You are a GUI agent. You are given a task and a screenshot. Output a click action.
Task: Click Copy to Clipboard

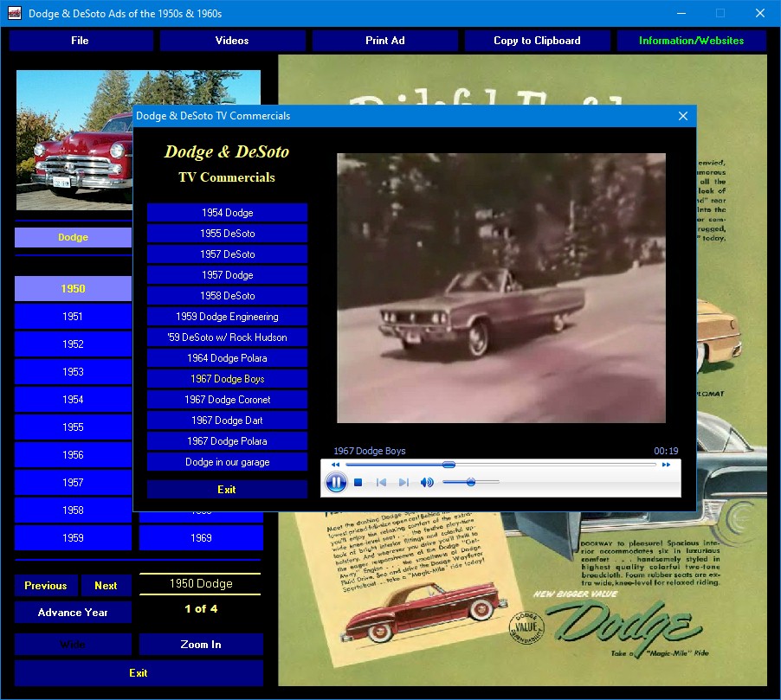pyautogui.click(x=537, y=41)
